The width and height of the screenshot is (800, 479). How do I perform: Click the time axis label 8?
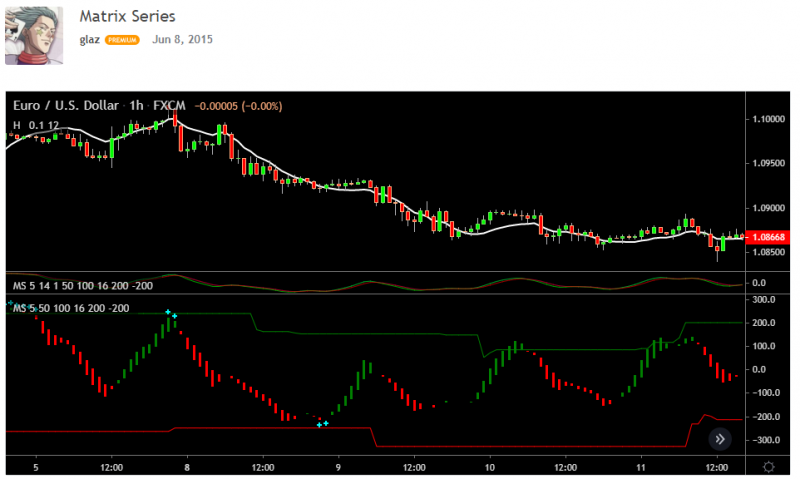[187, 467]
